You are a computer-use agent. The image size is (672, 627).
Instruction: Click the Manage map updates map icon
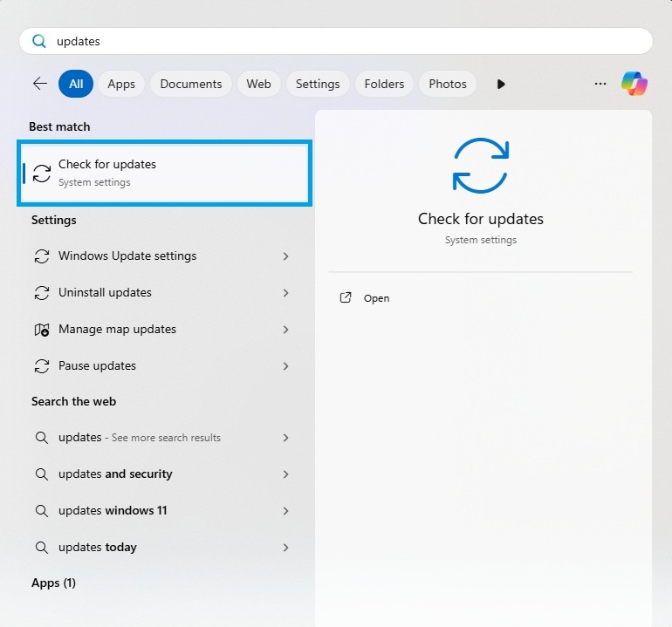(41, 330)
